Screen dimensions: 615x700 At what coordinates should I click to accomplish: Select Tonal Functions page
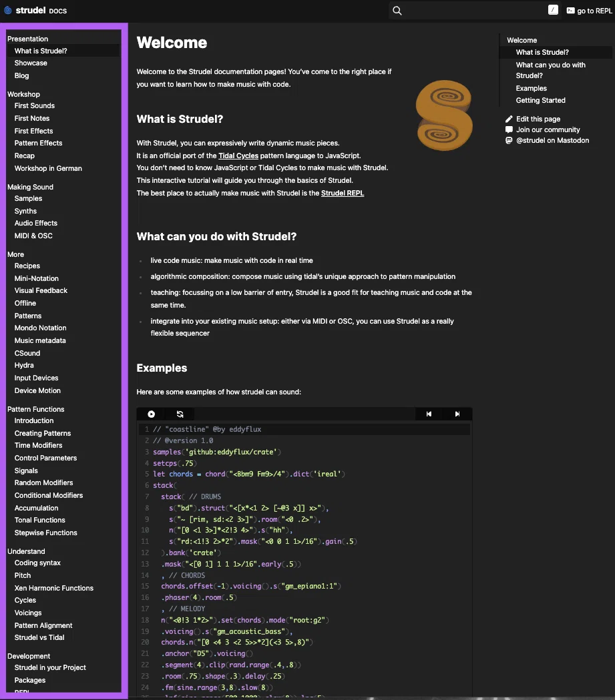tap(40, 520)
